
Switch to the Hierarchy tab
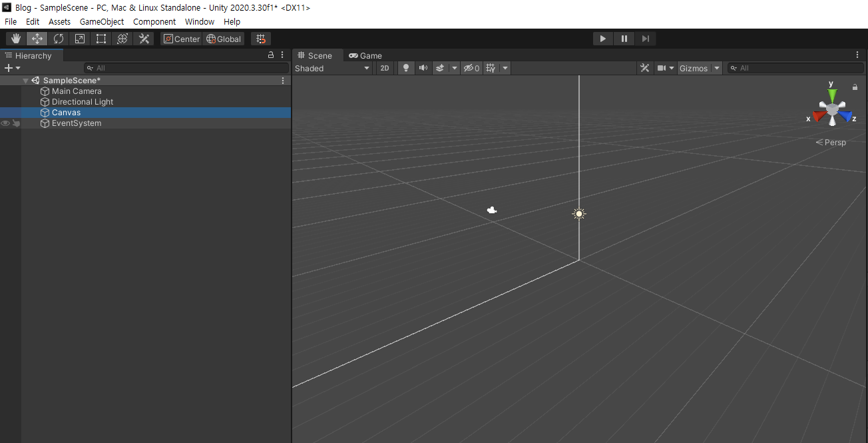pos(32,55)
